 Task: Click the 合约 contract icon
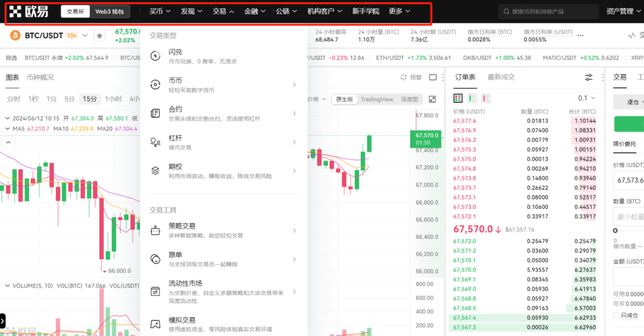(x=155, y=113)
